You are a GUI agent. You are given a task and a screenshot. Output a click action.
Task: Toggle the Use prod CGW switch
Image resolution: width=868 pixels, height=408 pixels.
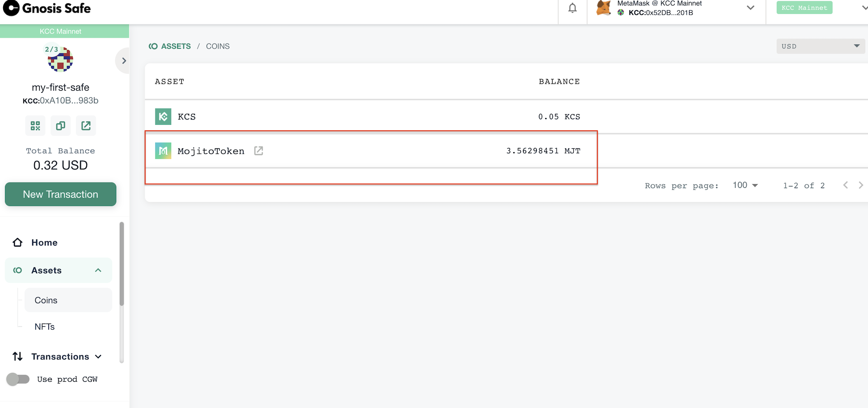point(18,379)
